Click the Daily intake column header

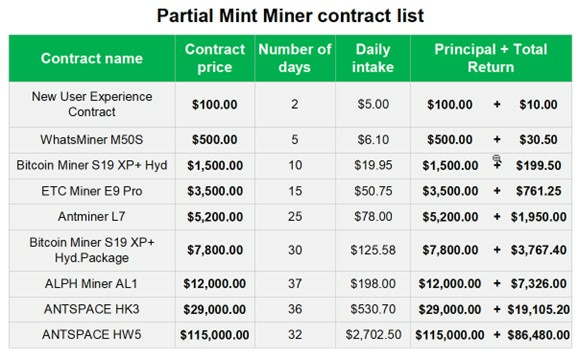pos(373,58)
